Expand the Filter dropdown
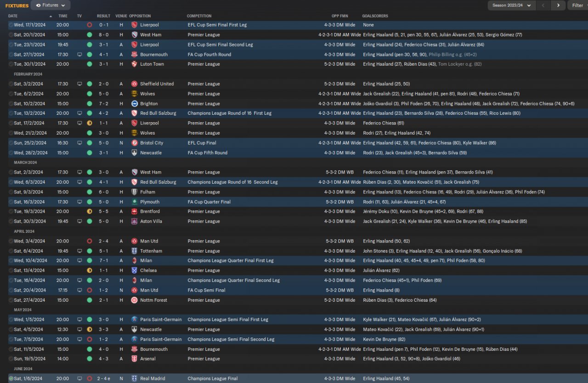 coord(578,6)
